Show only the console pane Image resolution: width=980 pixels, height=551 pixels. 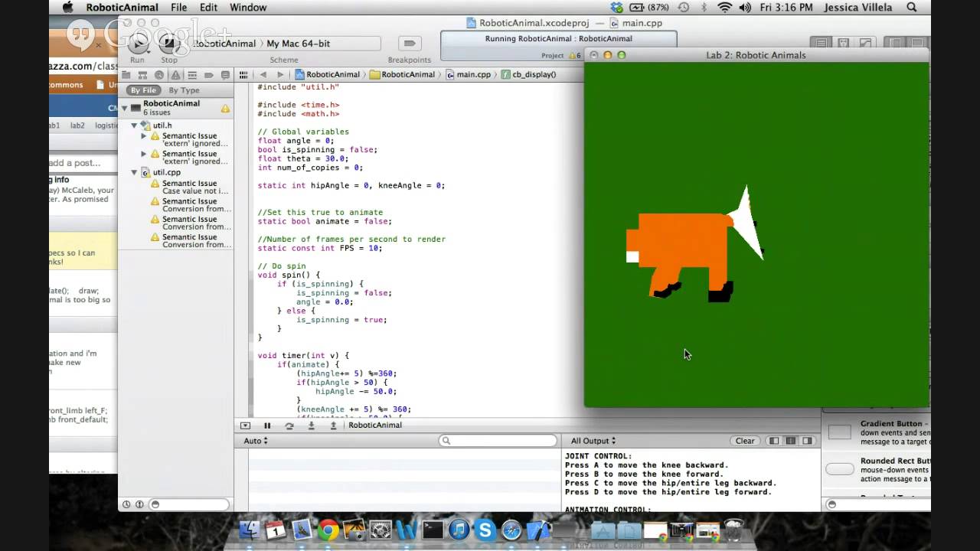click(806, 441)
